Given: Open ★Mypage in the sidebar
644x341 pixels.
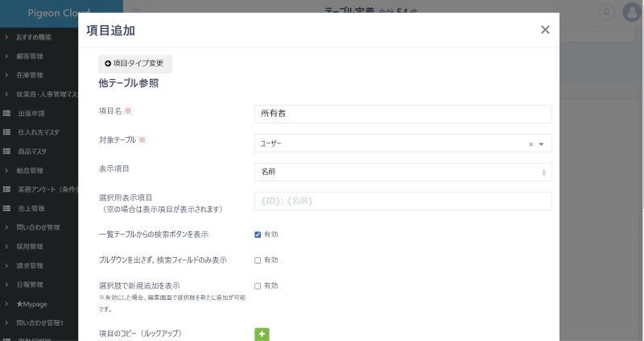Looking at the screenshot, I should coord(32,304).
